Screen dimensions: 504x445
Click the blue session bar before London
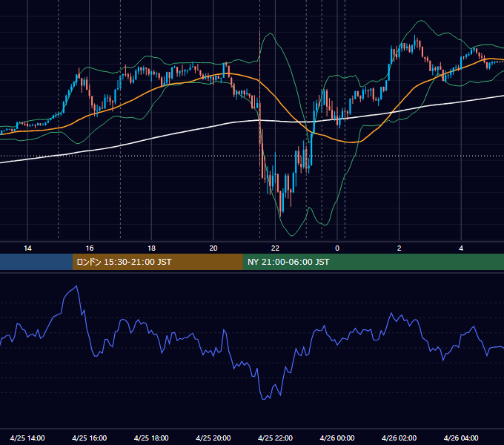pos(36,262)
